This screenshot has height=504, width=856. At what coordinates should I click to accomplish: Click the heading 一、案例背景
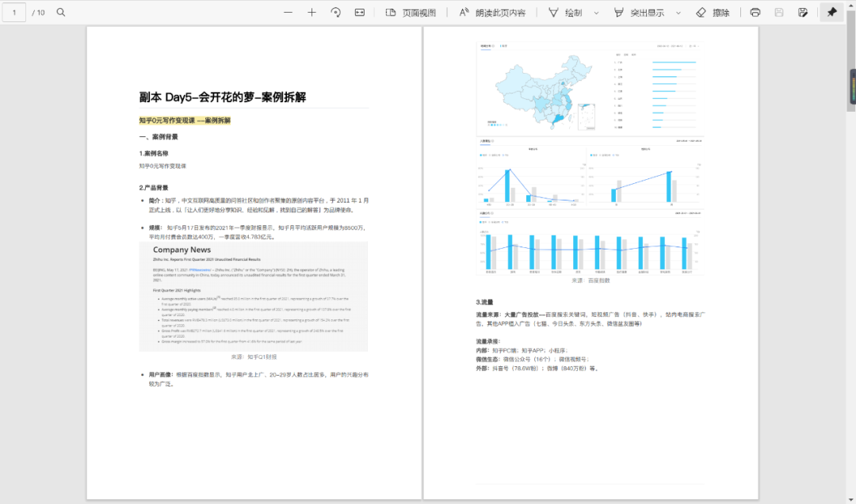[159, 136]
